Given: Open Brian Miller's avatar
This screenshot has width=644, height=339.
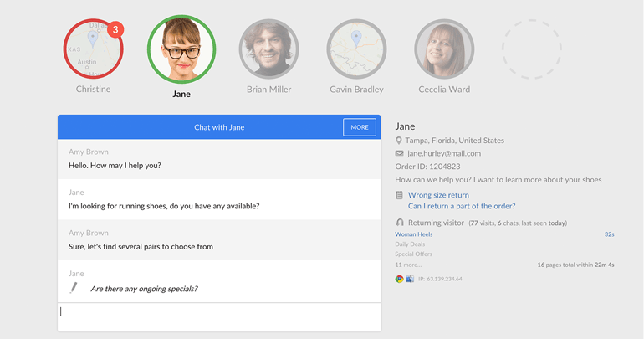Looking at the screenshot, I should pos(269,49).
